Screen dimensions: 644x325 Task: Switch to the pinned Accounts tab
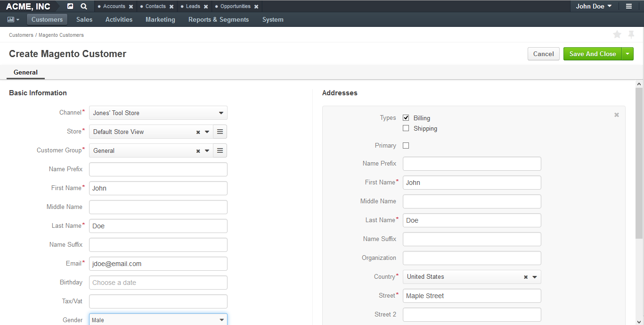114,7
